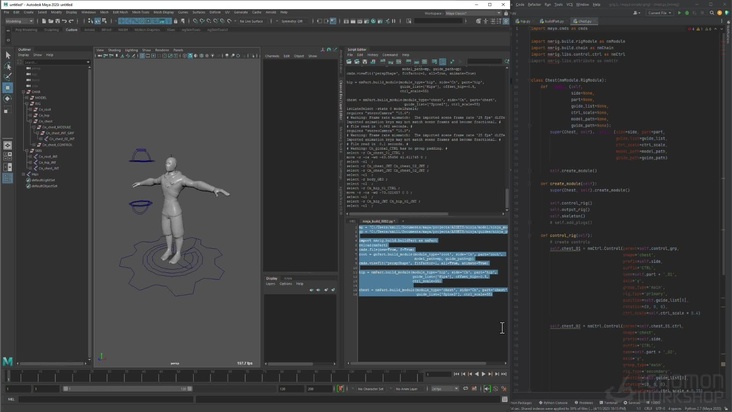Screen dimensions: 732x412
Task: Select Cn_chest_CONTROL in the Outliner
Action: tap(57, 145)
